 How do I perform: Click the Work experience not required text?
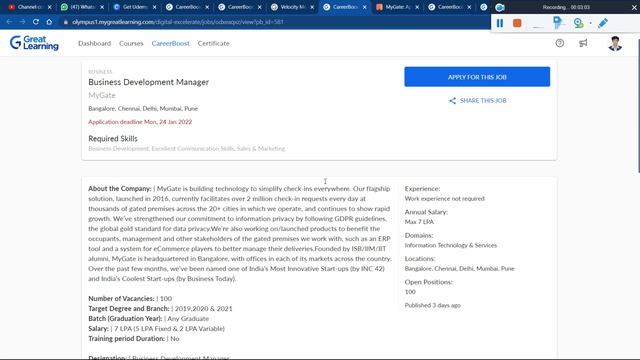tap(444, 199)
